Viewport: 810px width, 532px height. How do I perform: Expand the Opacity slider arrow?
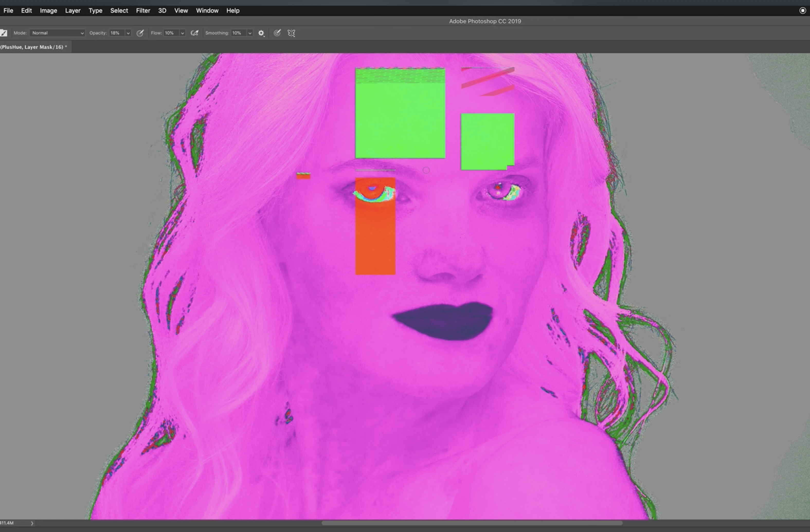[128, 33]
